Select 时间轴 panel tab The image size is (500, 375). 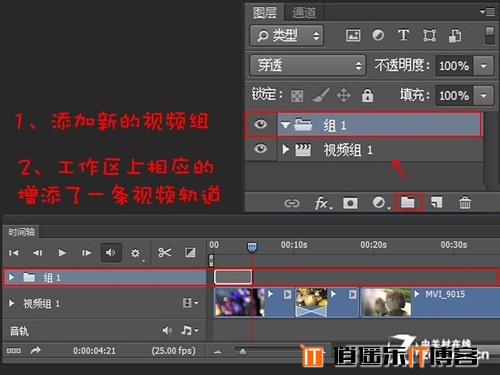click(x=21, y=232)
